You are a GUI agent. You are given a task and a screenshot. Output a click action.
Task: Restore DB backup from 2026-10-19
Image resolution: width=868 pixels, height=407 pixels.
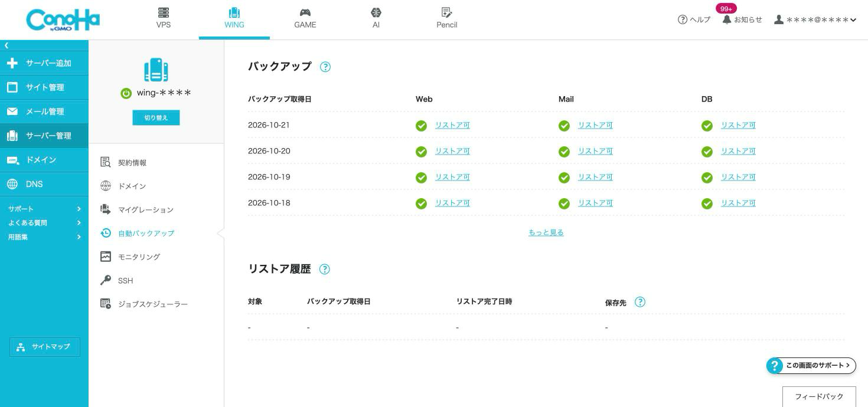pyautogui.click(x=738, y=177)
